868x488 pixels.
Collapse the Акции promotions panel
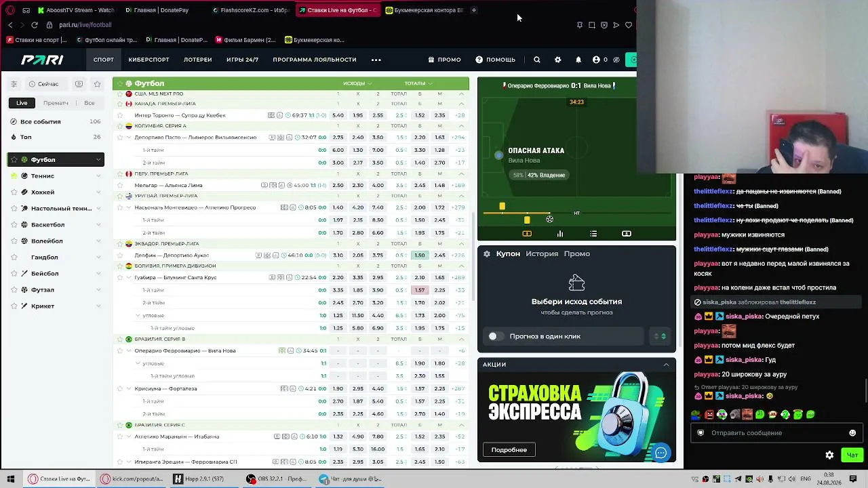pyautogui.click(x=667, y=365)
